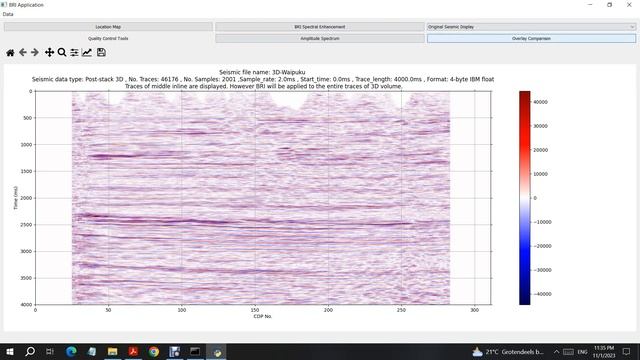The width and height of the screenshot is (640, 360).
Task: Open the Configure subplots sliders icon
Action: tap(74, 52)
